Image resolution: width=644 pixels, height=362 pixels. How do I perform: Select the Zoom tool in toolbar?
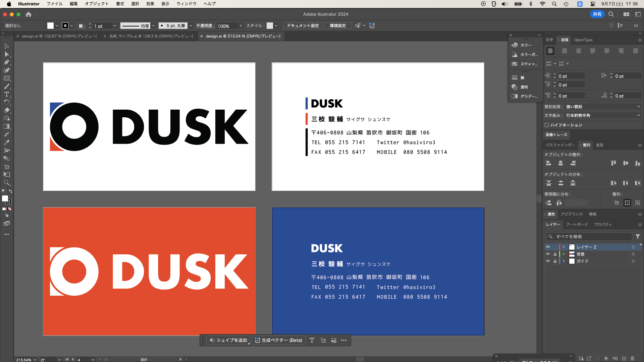(x=7, y=183)
